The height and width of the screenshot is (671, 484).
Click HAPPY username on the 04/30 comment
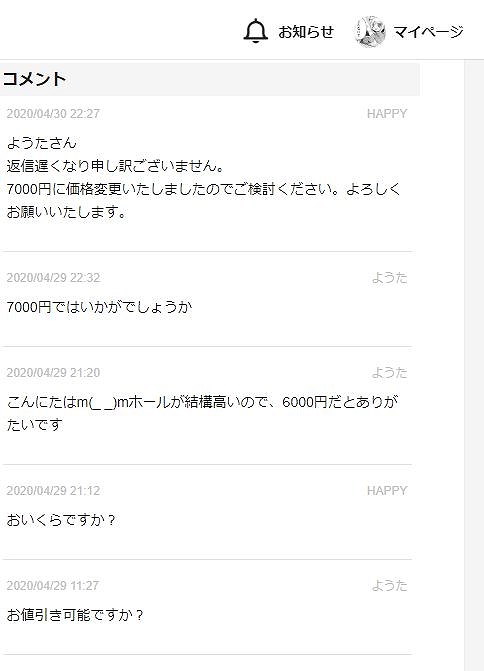point(387,114)
